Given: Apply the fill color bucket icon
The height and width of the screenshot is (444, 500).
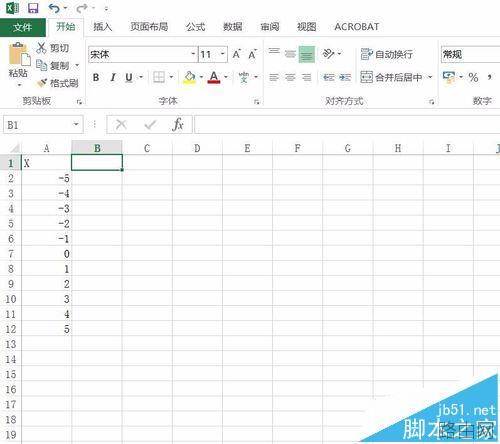Looking at the screenshot, I should [189, 77].
